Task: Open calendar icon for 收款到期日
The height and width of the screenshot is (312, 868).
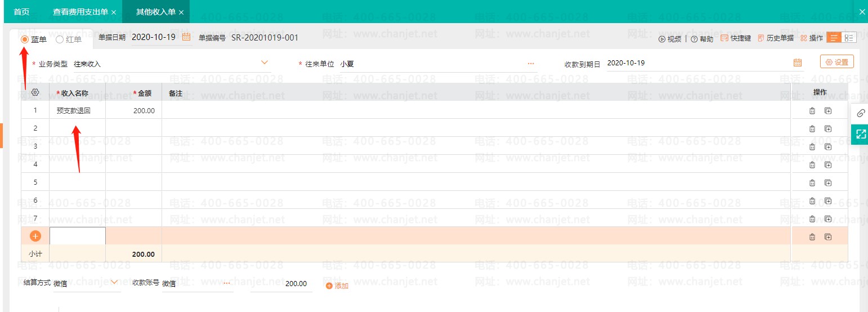Action: (797, 63)
